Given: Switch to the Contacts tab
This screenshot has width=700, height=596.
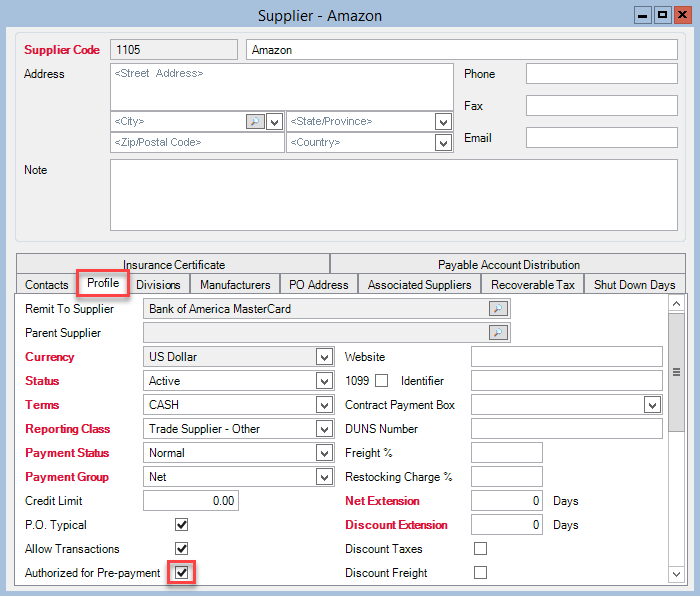Looking at the screenshot, I should pyautogui.click(x=46, y=285).
